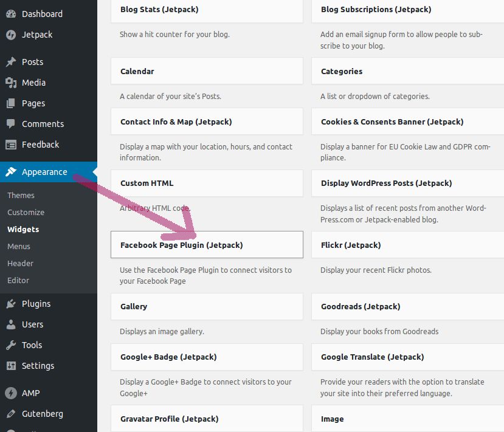The height and width of the screenshot is (432, 504).
Task: Open the Feedback menu item
Action: coord(49,145)
